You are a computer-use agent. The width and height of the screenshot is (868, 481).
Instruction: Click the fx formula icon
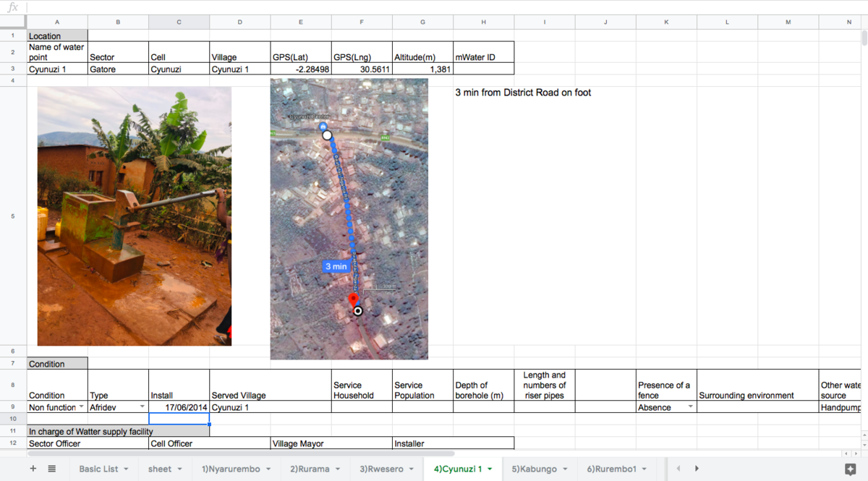[x=12, y=7]
